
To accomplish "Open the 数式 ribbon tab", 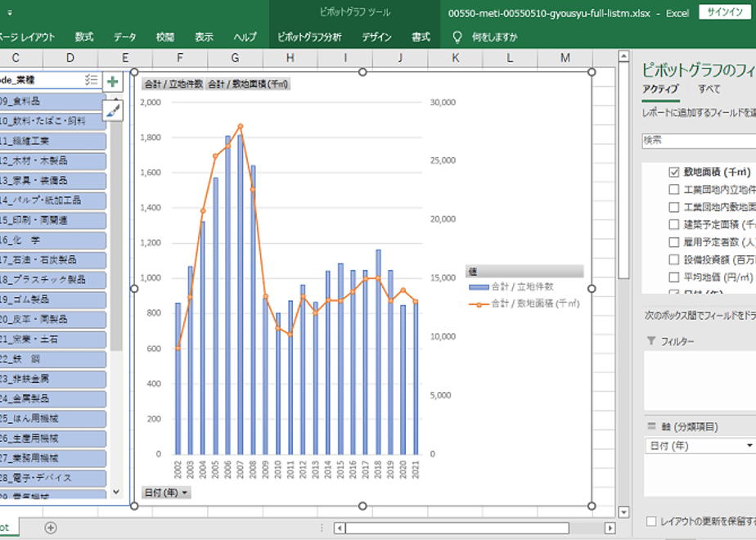I will coord(84,37).
